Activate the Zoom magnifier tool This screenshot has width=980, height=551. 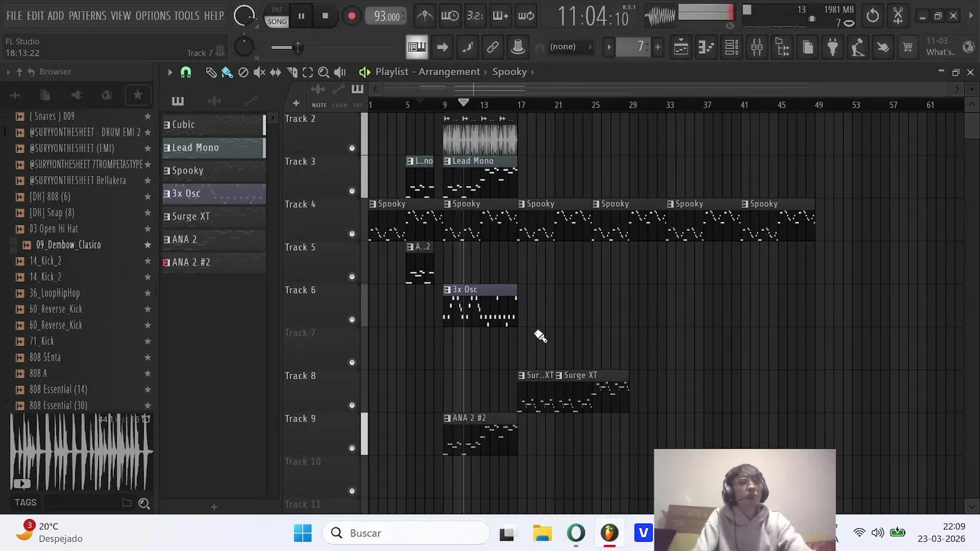pos(324,72)
